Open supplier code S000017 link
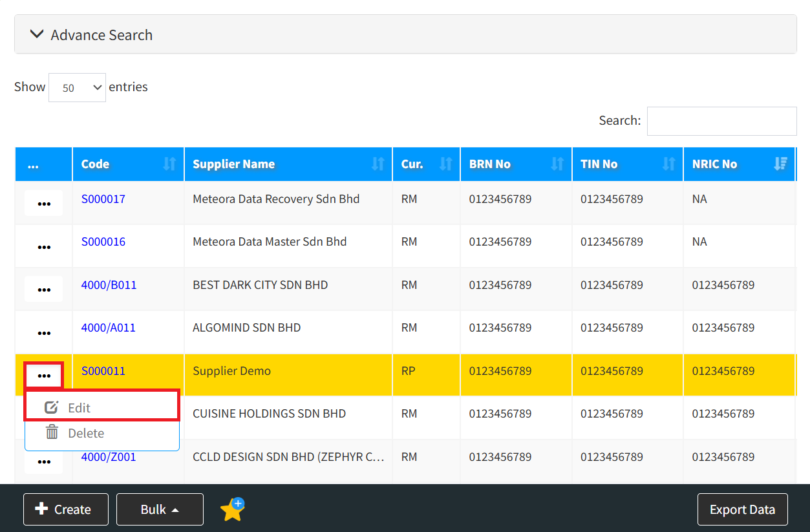The width and height of the screenshot is (810, 532). (x=103, y=199)
